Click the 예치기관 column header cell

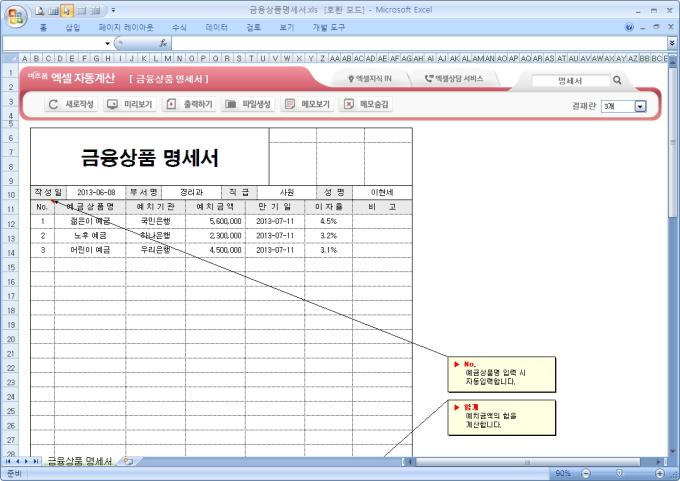click(x=156, y=207)
